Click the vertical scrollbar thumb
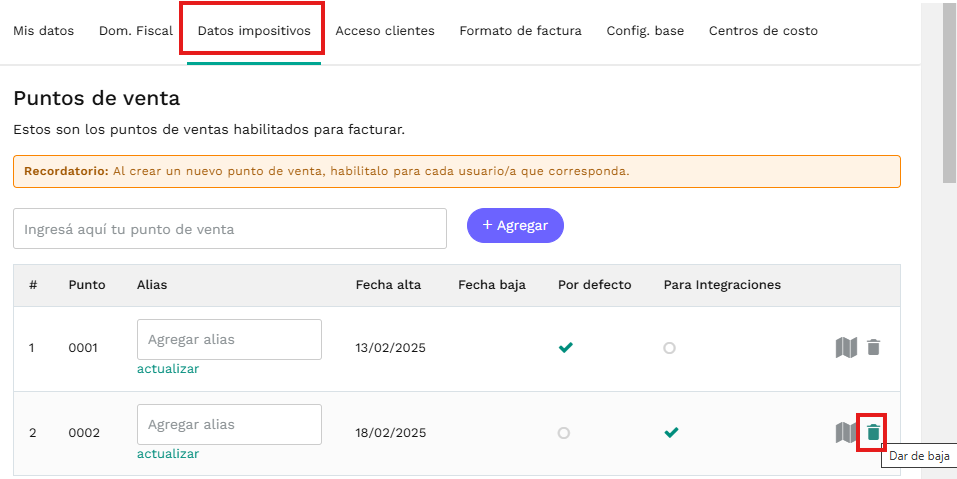Screen dimensions: 957x479 click(949, 93)
